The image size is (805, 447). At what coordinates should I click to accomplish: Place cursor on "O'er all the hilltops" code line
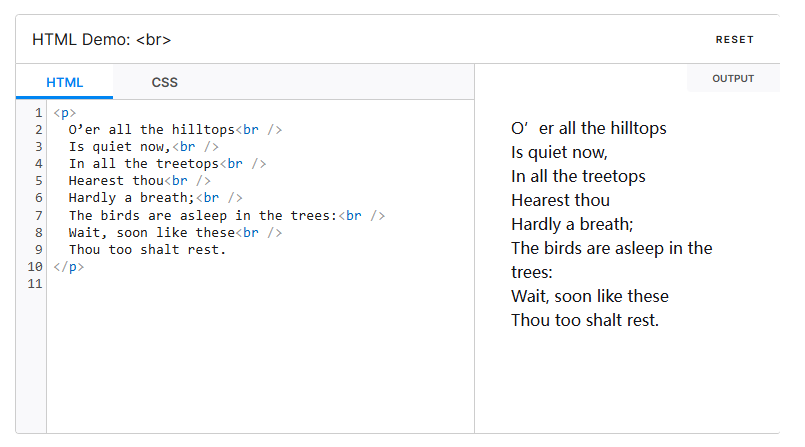(150, 130)
